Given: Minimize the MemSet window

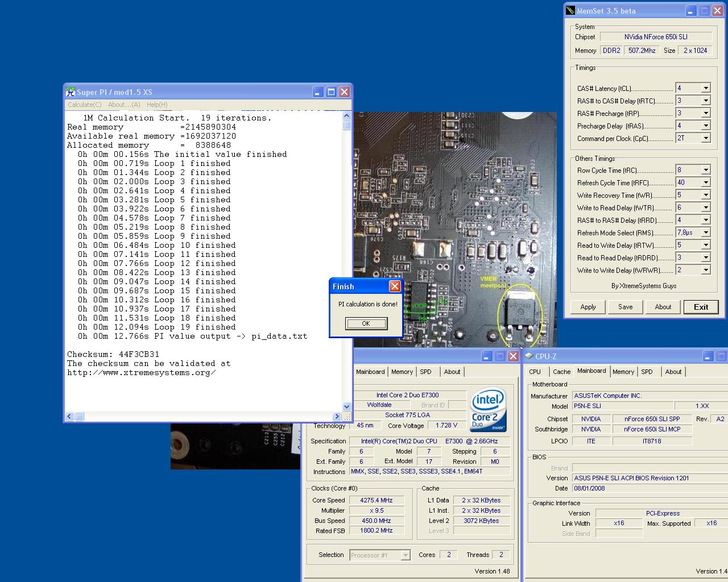Looking at the screenshot, I should point(690,10).
